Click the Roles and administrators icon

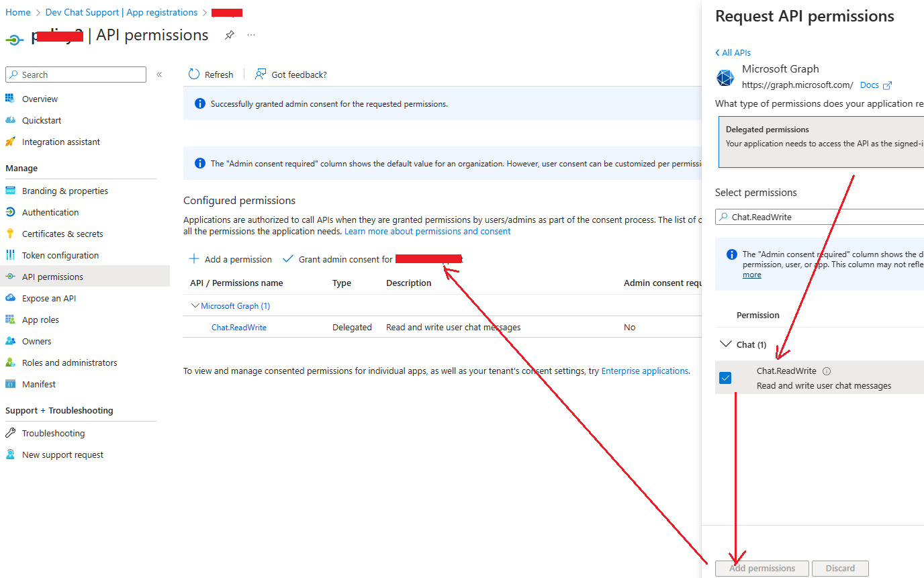pyautogui.click(x=10, y=363)
